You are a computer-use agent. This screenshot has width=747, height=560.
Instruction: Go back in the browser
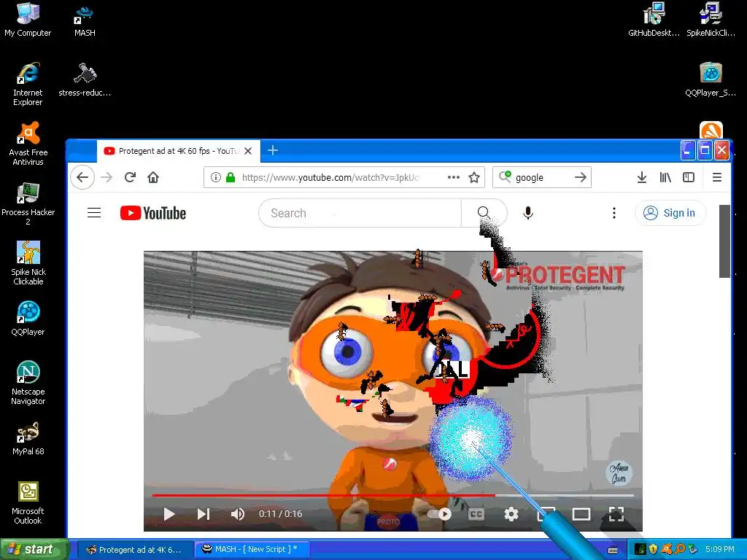(x=82, y=178)
